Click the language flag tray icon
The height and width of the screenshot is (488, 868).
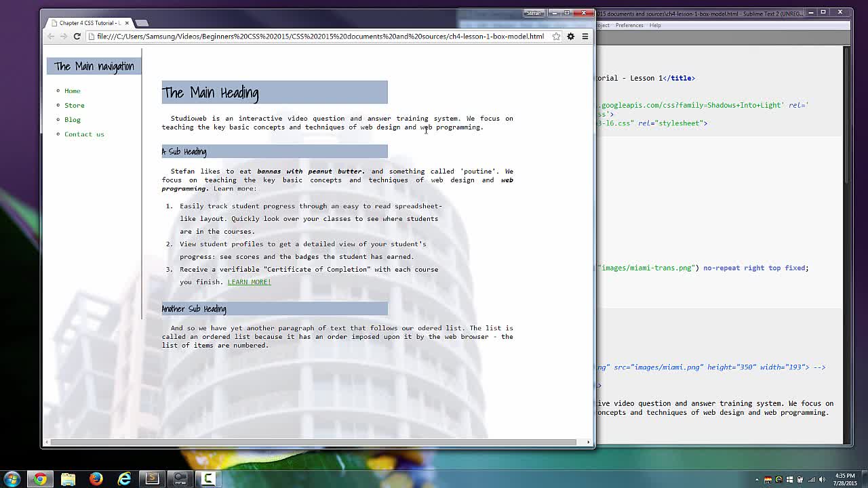(768, 480)
